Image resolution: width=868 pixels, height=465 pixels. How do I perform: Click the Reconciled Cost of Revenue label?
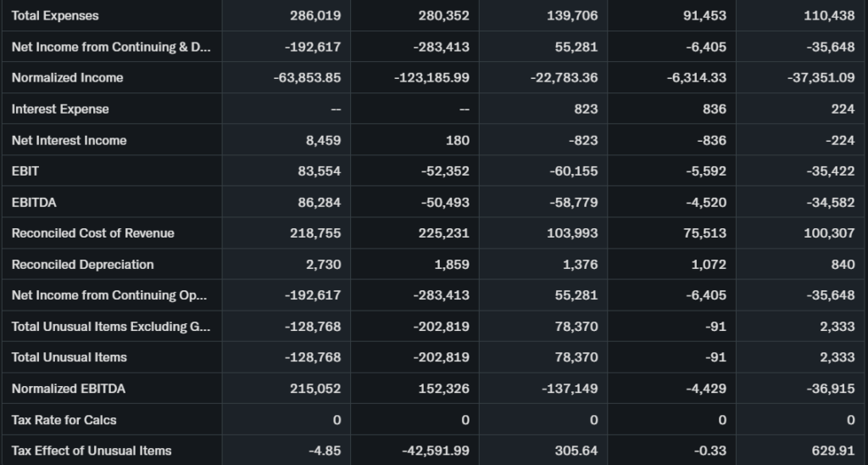click(92, 232)
